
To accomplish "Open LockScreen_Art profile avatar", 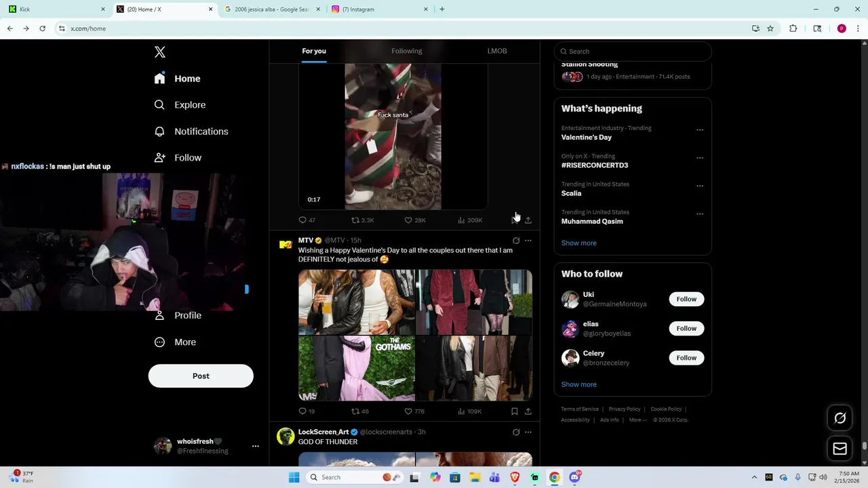I will coord(285,436).
